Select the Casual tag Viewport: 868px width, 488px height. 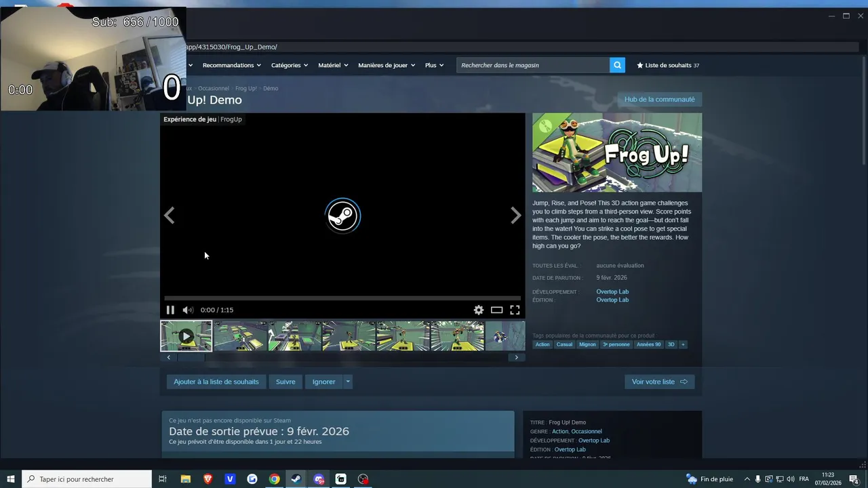(x=564, y=344)
